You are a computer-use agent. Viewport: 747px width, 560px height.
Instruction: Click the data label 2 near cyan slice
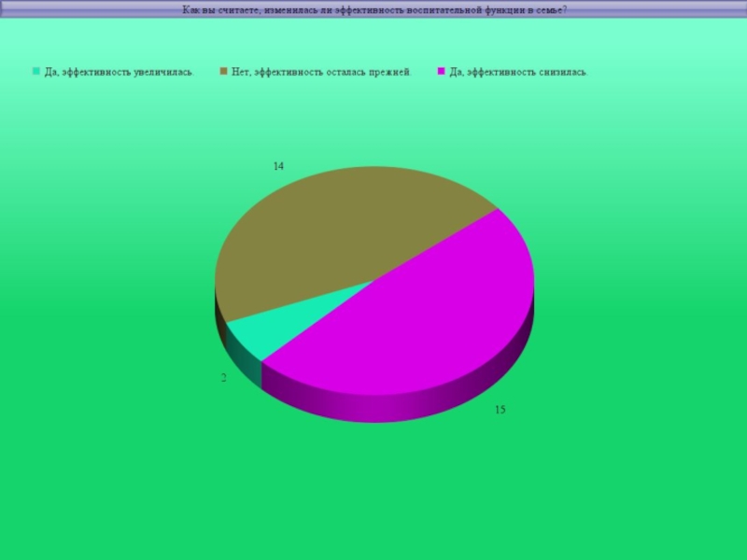tap(224, 378)
